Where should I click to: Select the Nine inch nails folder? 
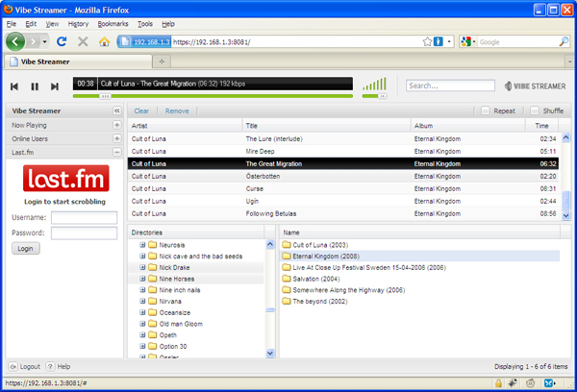click(x=180, y=290)
